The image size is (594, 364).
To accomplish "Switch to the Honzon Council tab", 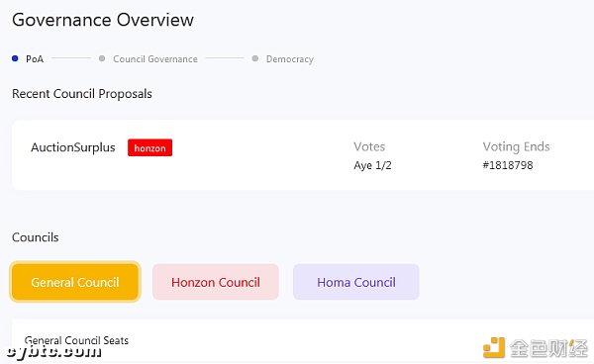I will [x=216, y=282].
